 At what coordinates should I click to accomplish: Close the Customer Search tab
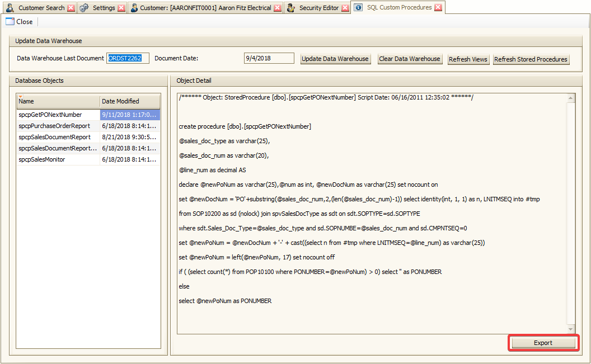click(71, 8)
